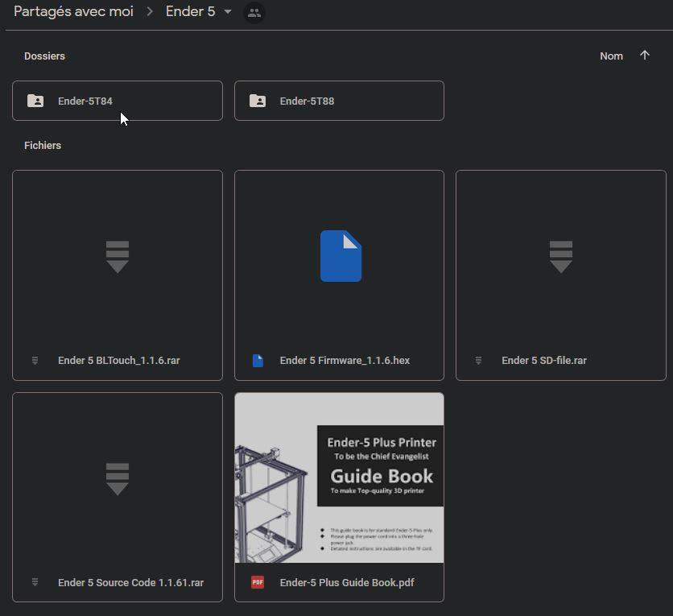
Task: Select file name Ender 5 Source Code 1.1.61.rar
Action: pyautogui.click(x=131, y=582)
